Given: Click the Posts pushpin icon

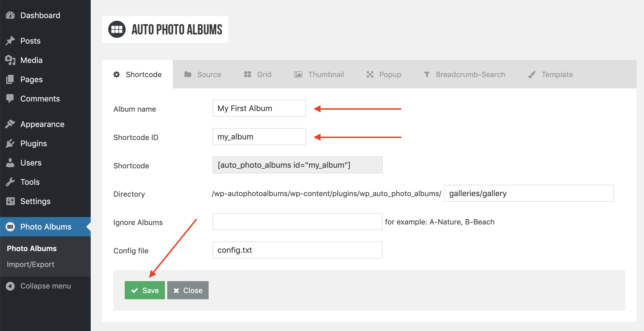Looking at the screenshot, I should (x=10, y=41).
